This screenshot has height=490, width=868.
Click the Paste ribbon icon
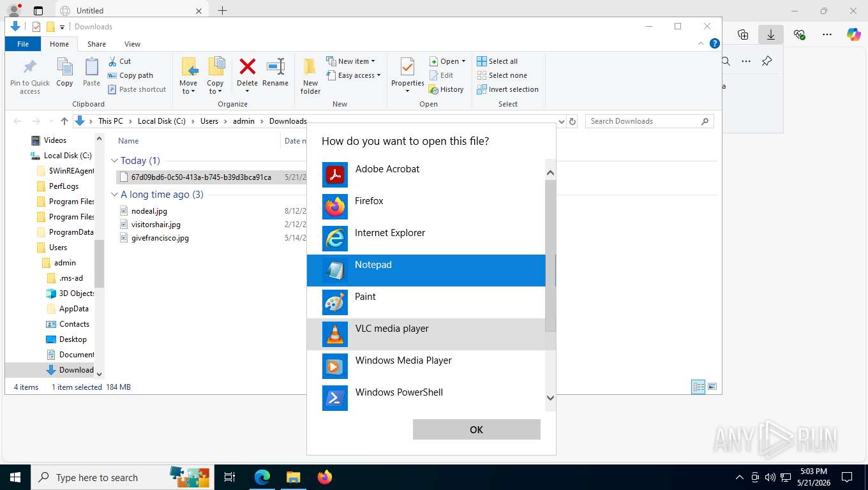[91, 73]
